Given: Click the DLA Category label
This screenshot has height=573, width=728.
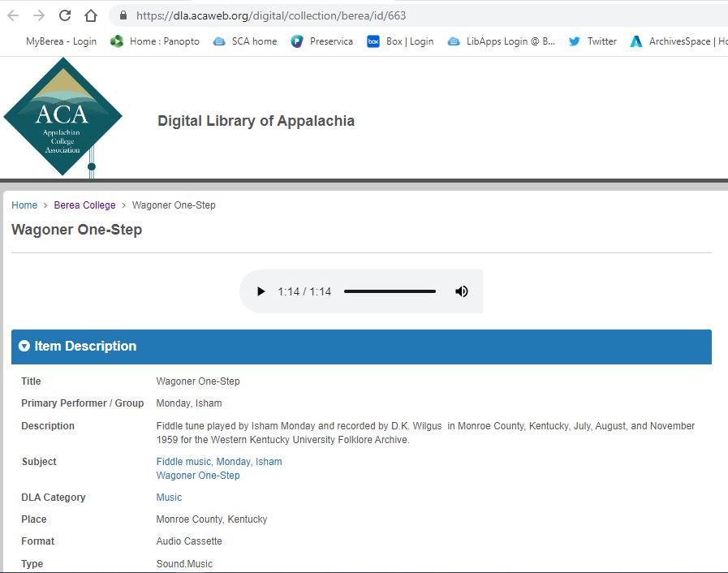Looking at the screenshot, I should click(x=54, y=498).
